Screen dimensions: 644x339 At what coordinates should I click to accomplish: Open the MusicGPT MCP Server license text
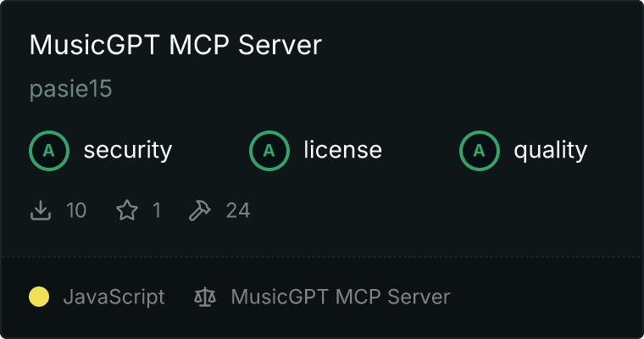(341, 297)
